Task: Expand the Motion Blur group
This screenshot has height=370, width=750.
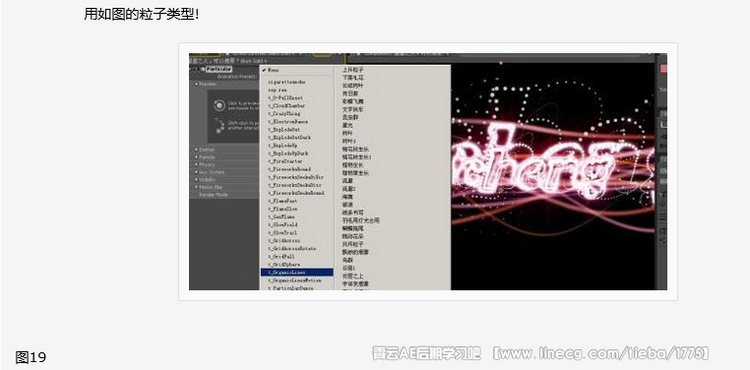Action: (x=196, y=187)
